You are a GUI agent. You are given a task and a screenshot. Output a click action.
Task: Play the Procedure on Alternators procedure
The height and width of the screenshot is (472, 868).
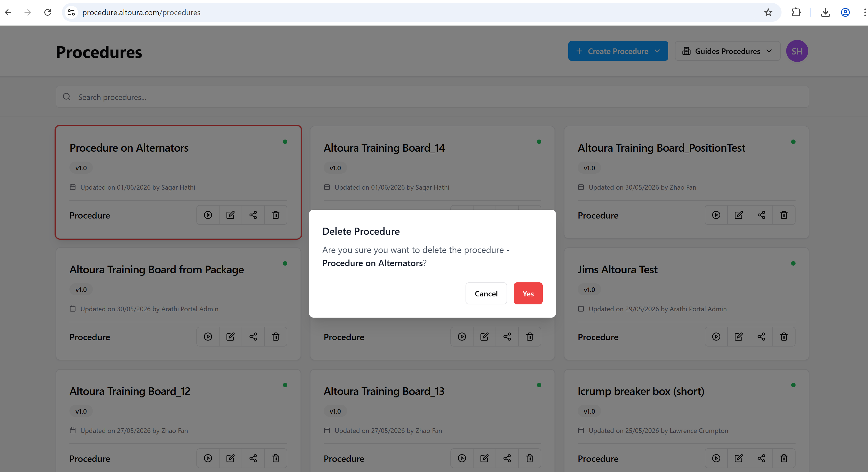click(x=208, y=215)
